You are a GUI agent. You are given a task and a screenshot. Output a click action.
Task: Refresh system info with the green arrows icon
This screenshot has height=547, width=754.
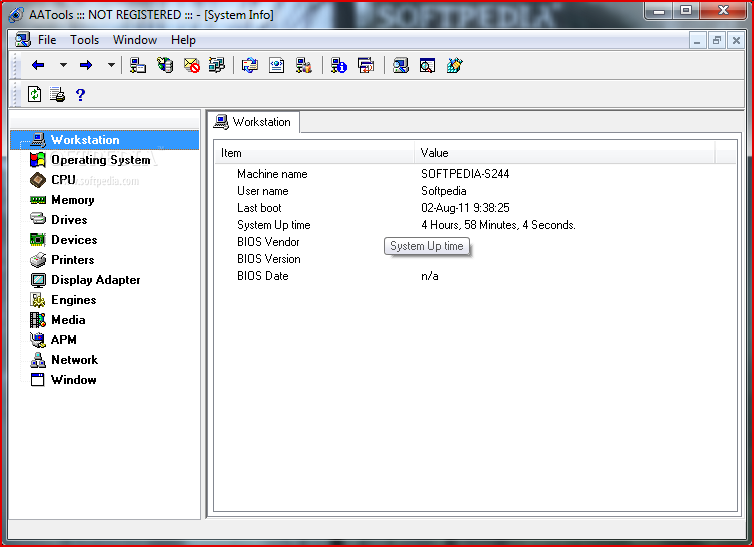(x=34, y=94)
